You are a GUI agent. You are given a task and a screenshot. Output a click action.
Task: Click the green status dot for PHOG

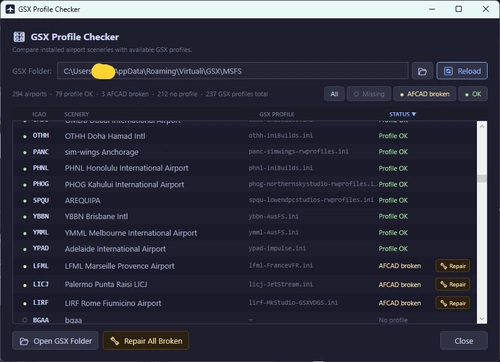pyautogui.click(x=25, y=185)
